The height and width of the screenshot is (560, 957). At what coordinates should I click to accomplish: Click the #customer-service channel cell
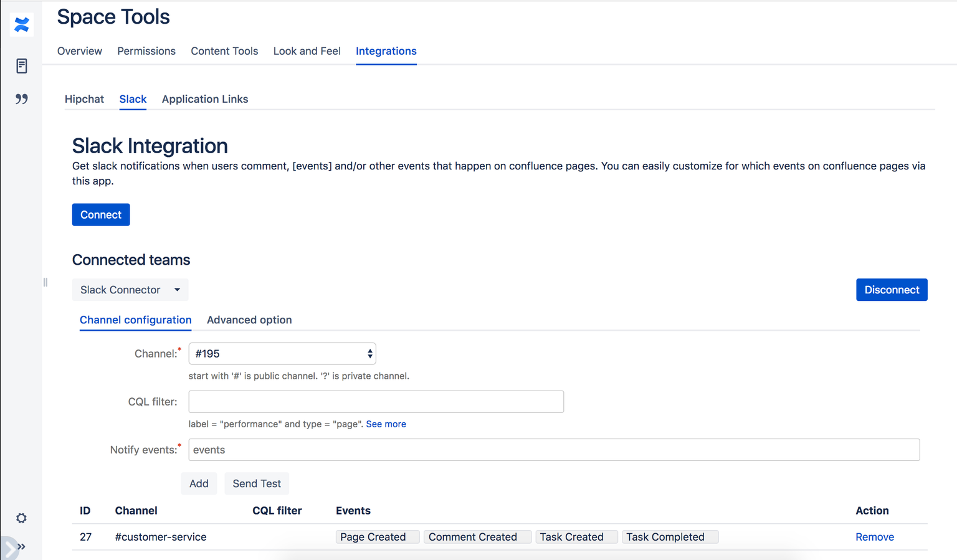[161, 537]
